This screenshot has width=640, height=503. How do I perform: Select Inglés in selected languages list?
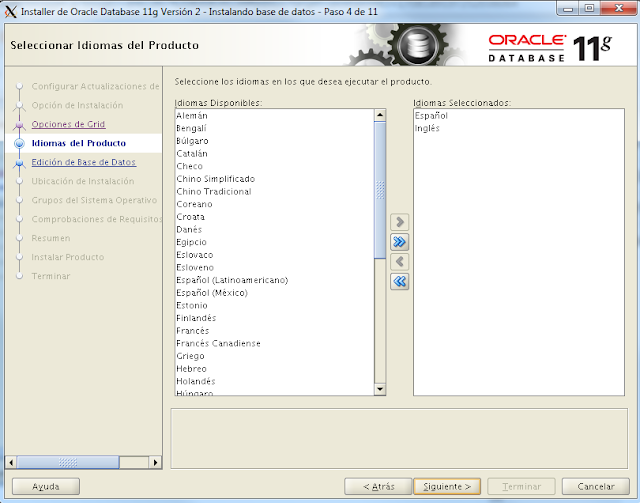coord(519,128)
